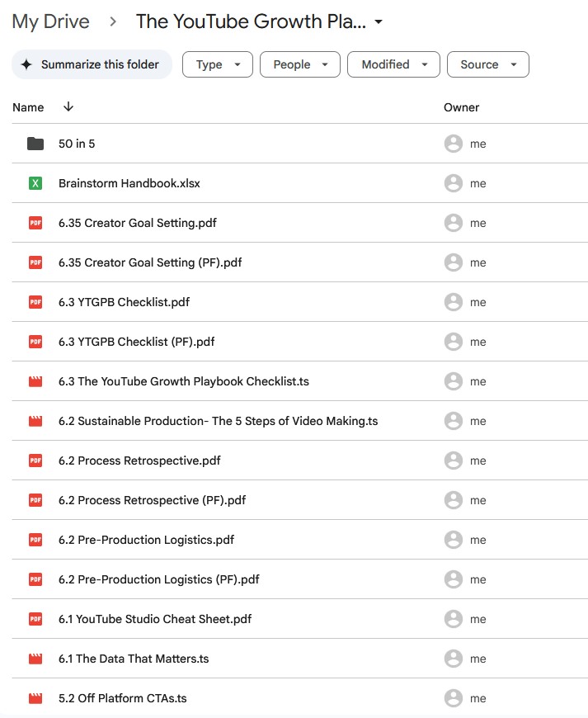Select the 6.2 Process Retrospective.pdf file
This screenshot has height=718, width=588.
click(139, 461)
